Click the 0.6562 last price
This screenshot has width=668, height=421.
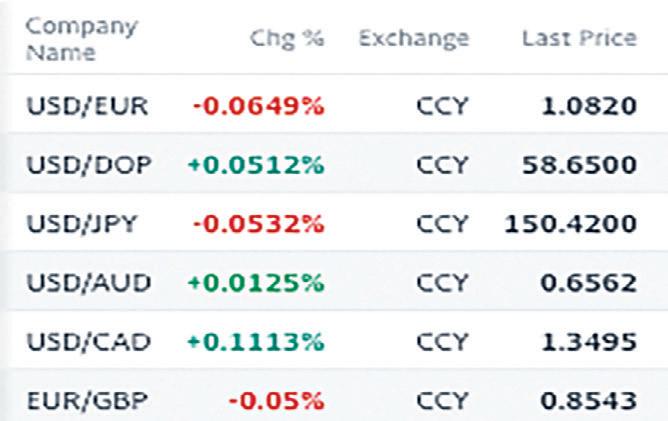pyautogui.click(x=592, y=282)
